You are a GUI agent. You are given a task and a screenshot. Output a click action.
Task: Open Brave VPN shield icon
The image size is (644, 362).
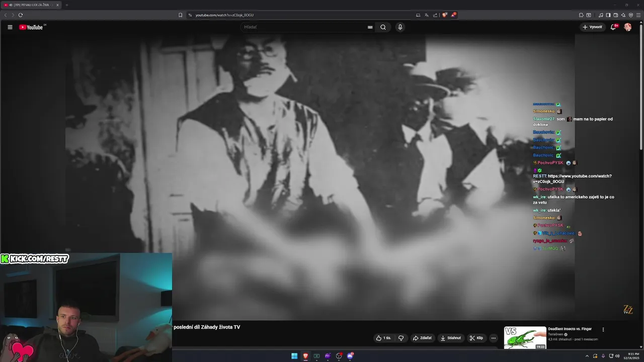(631, 15)
